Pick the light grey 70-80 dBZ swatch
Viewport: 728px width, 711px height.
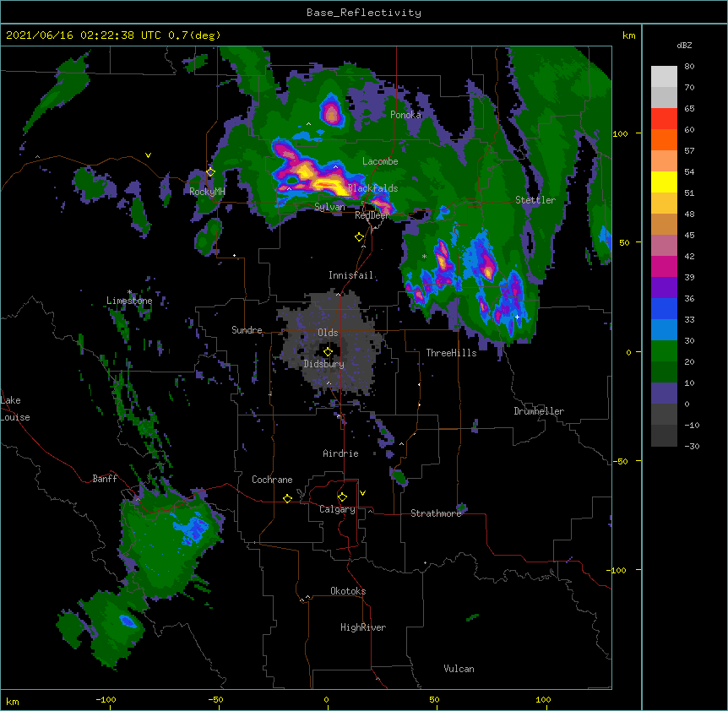point(664,77)
